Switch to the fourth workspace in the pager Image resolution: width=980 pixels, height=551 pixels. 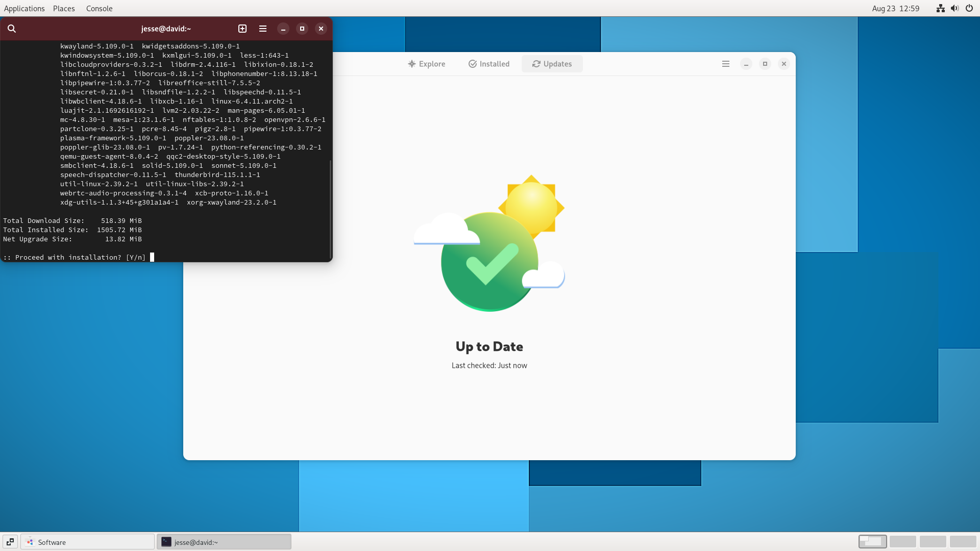click(x=963, y=542)
